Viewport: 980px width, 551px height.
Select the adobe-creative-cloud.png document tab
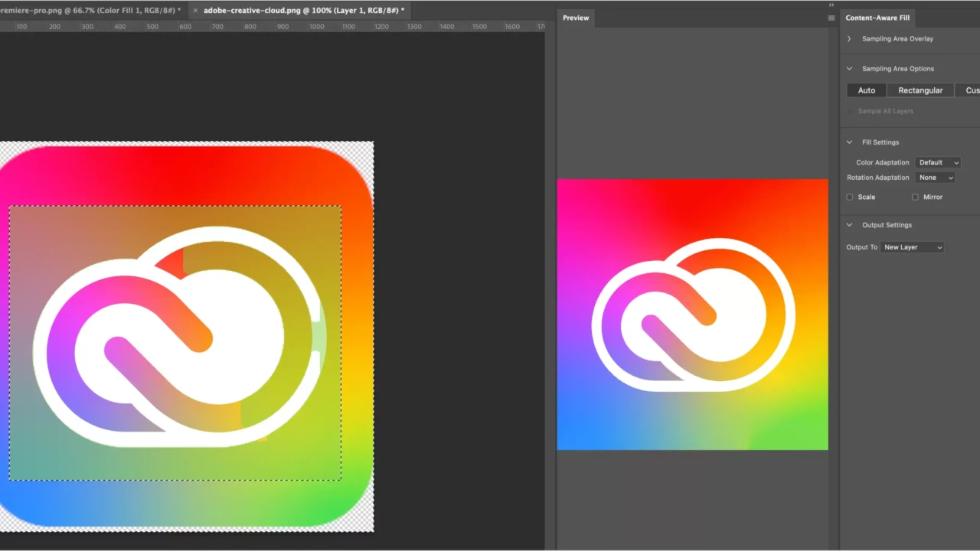tap(302, 10)
